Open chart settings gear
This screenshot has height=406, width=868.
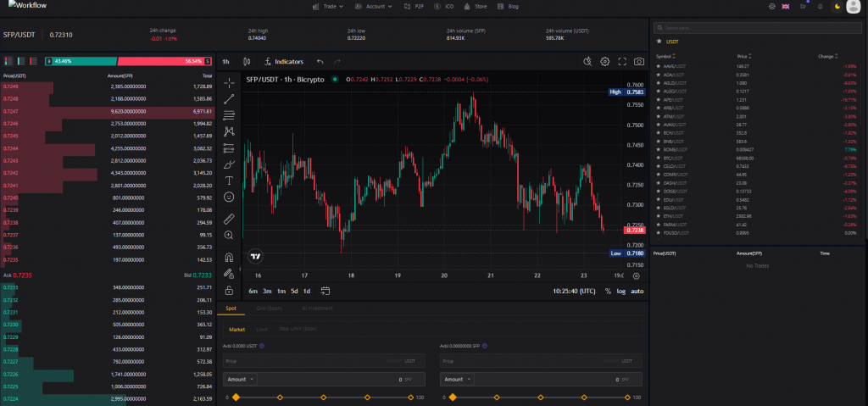(x=605, y=62)
